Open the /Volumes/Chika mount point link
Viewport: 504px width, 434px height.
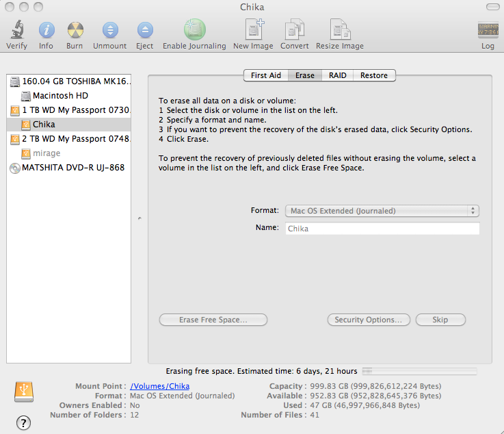point(160,386)
